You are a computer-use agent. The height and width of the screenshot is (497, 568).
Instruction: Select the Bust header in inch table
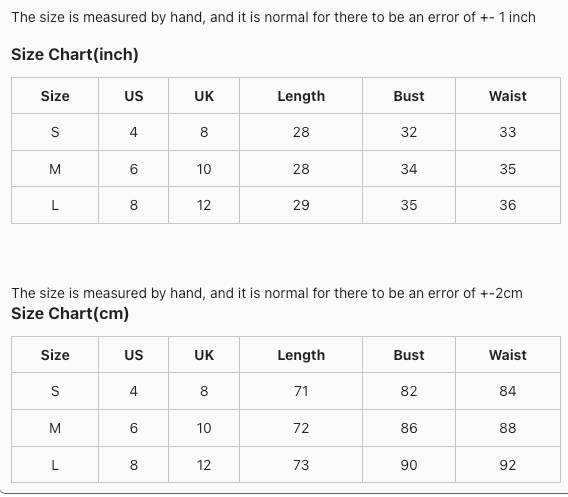point(409,96)
